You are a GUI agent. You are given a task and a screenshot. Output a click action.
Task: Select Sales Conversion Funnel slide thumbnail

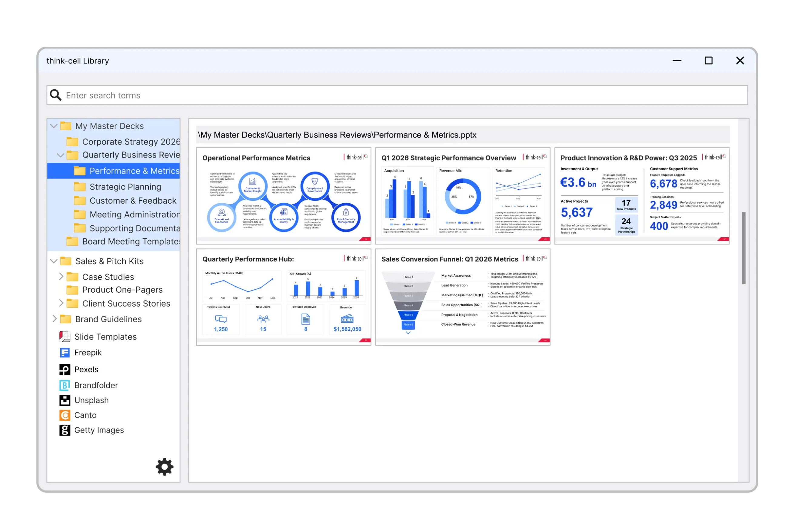463,297
